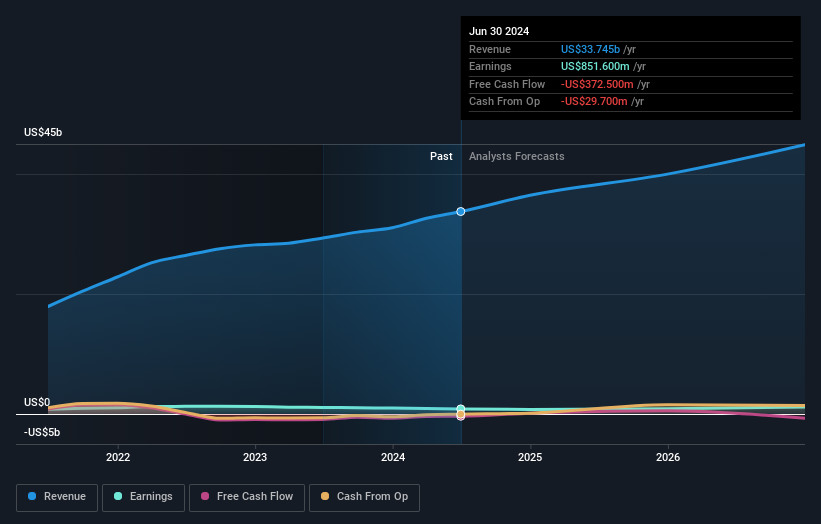The height and width of the screenshot is (524, 821).
Task: Toggle the Cash From Op legend button
Action: click(364, 497)
